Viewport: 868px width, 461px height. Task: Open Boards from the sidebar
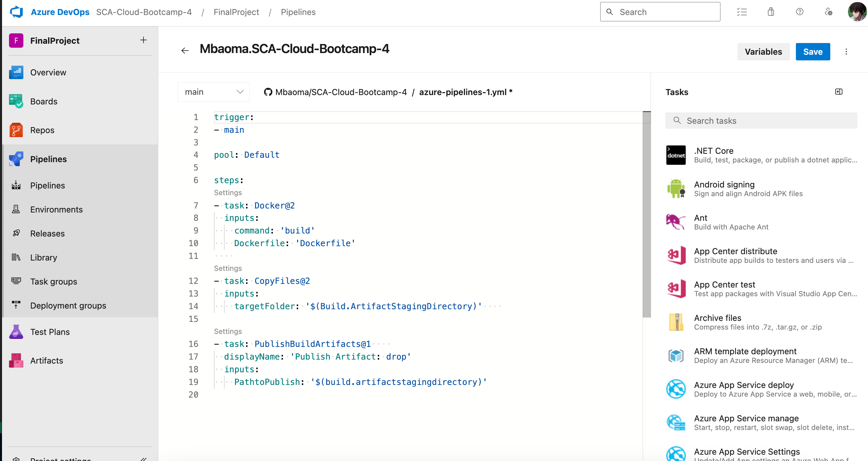coord(43,101)
